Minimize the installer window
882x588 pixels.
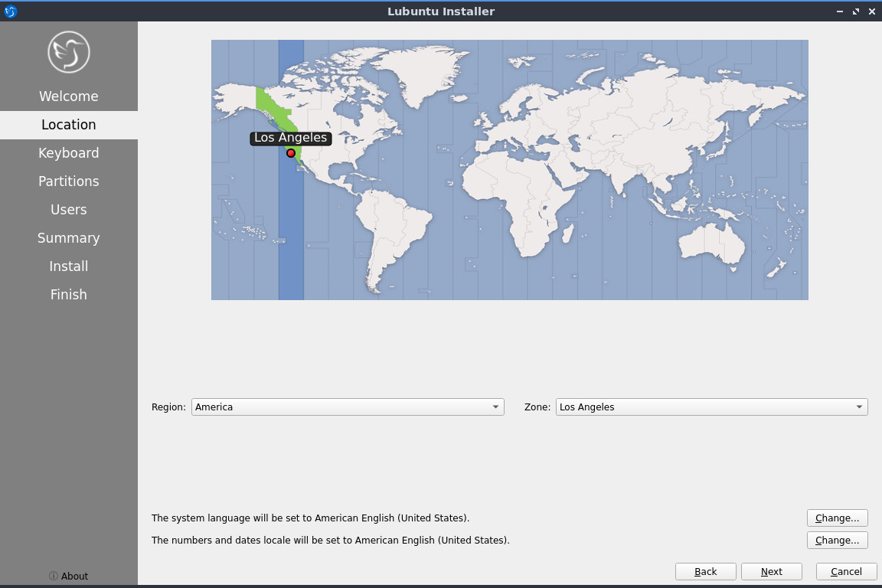(x=840, y=11)
